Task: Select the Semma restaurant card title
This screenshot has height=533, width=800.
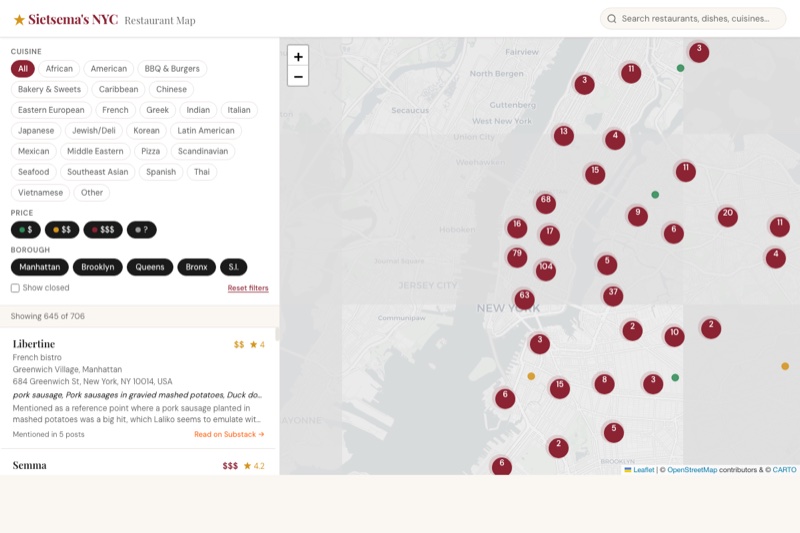Action: pyautogui.click(x=30, y=465)
